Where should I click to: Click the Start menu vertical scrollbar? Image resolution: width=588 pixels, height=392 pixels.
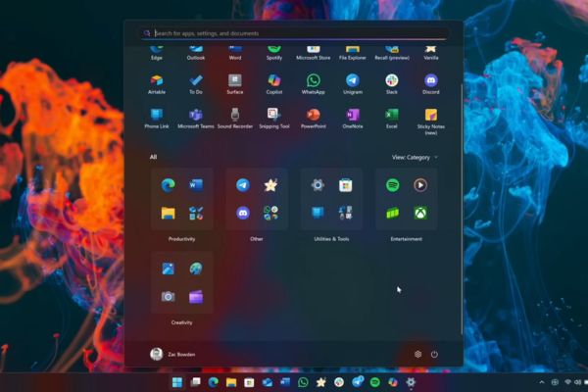(x=461, y=208)
